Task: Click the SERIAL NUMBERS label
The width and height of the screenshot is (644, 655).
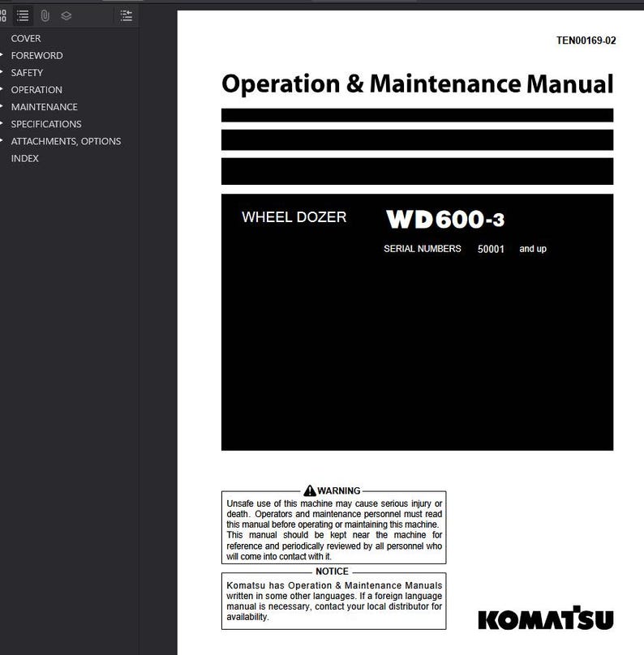Action: click(x=422, y=249)
